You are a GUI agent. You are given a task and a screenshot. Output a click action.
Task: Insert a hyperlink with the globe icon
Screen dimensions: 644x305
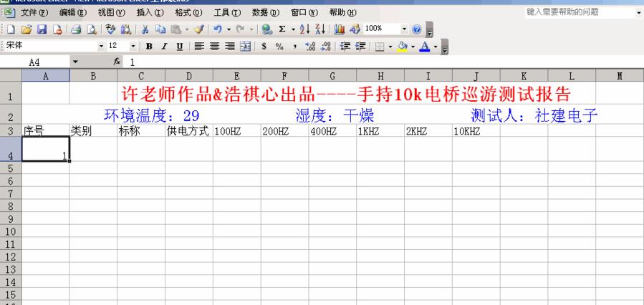point(267,29)
